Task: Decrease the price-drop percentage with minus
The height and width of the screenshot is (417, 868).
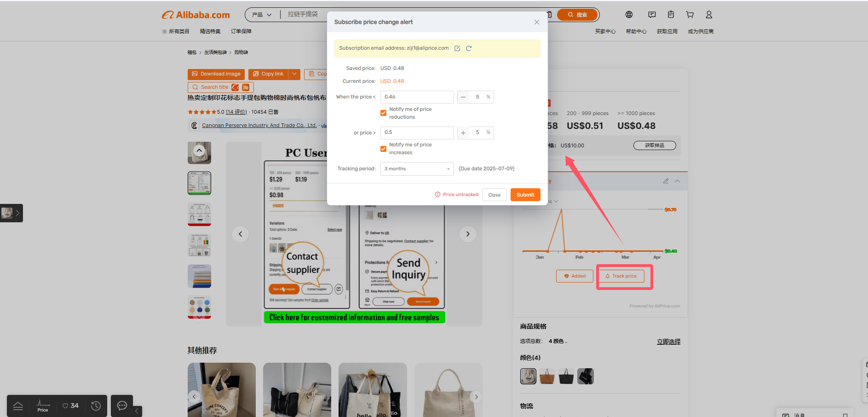Action: (x=463, y=97)
